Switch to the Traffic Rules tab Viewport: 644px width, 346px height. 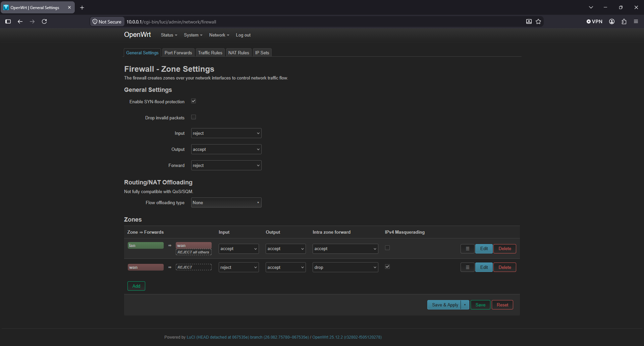tap(210, 53)
